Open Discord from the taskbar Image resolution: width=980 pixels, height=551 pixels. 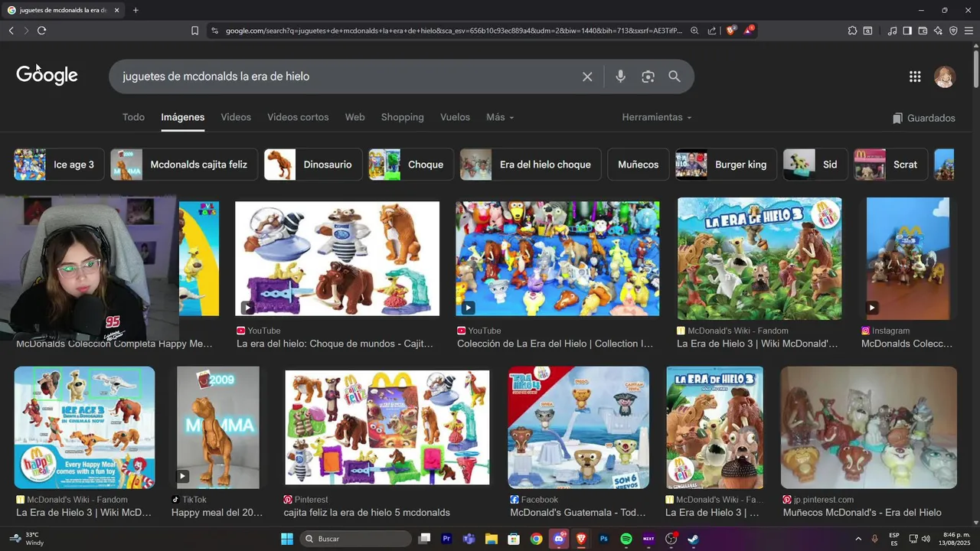coord(559,539)
